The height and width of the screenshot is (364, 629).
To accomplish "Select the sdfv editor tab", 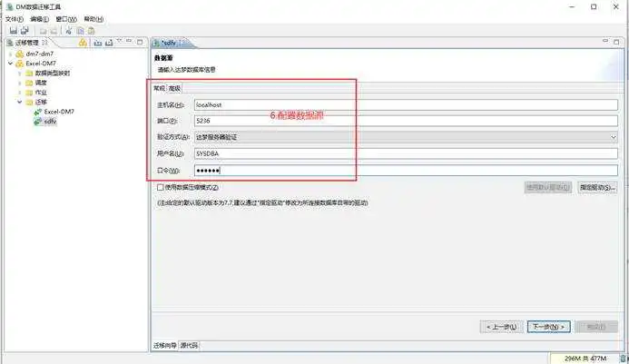I will [169, 42].
